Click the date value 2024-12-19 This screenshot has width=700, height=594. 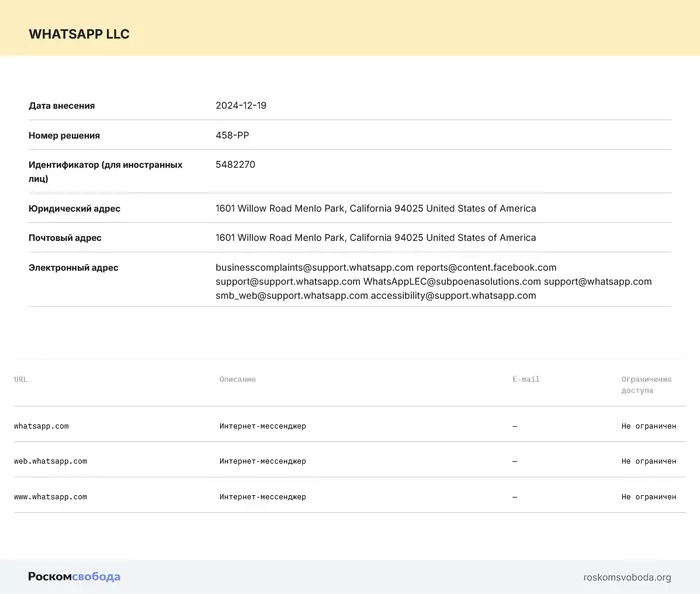pyautogui.click(x=241, y=105)
